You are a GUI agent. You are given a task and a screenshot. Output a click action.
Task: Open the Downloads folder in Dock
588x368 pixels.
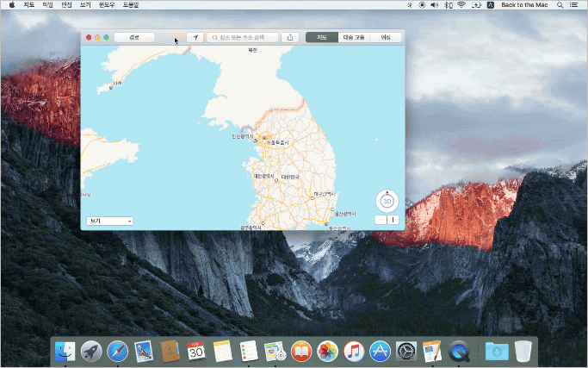(x=497, y=352)
